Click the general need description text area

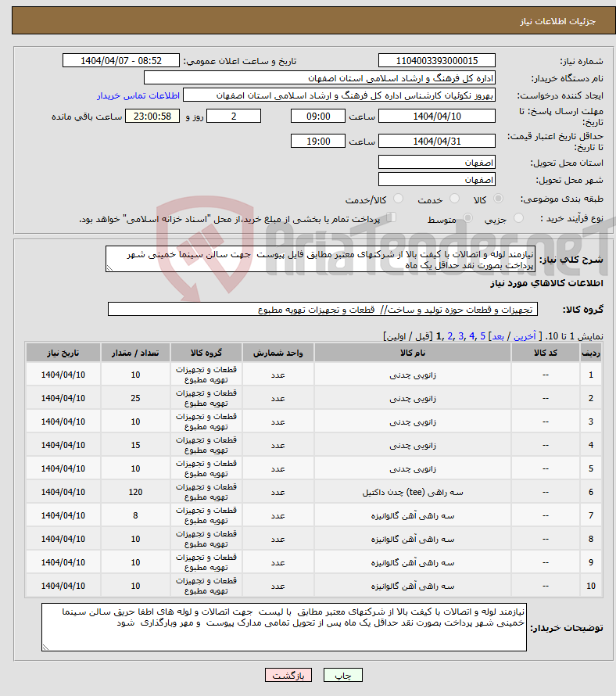tap(321, 259)
